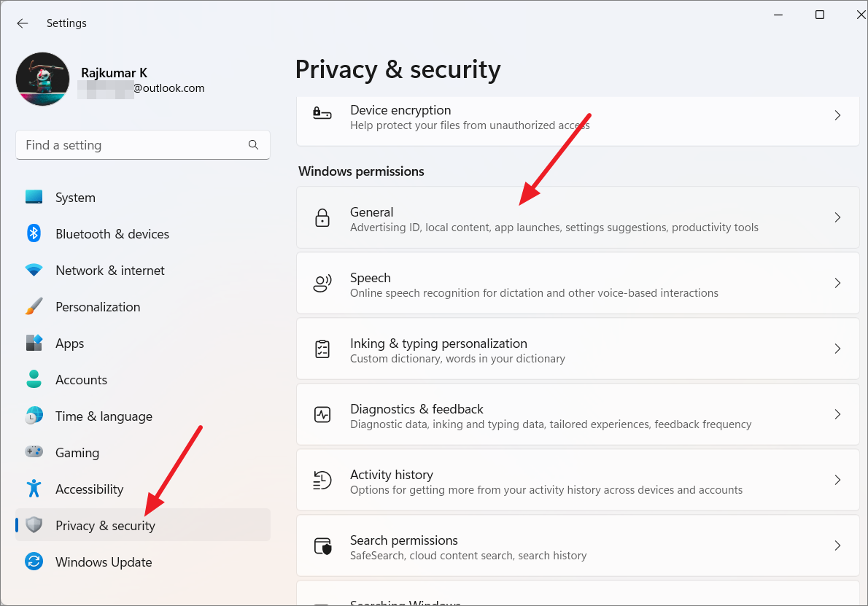Click the Gaming controller icon
The image size is (868, 606).
(34, 452)
